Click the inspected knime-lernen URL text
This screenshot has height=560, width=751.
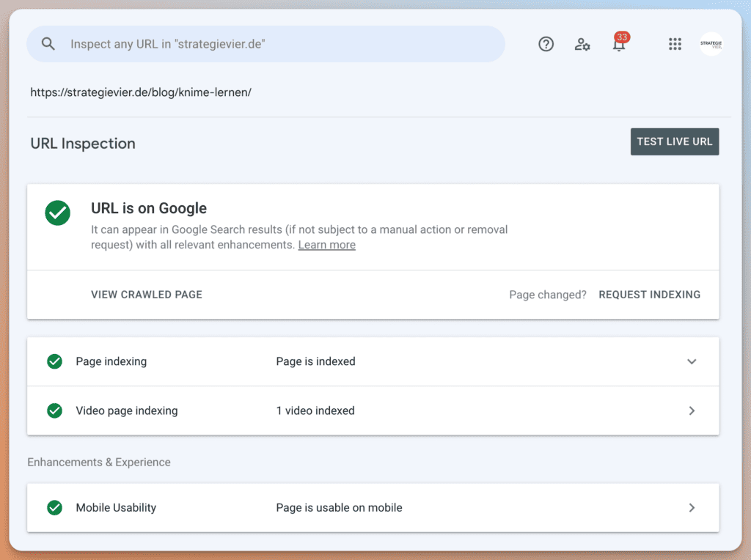click(141, 92)
